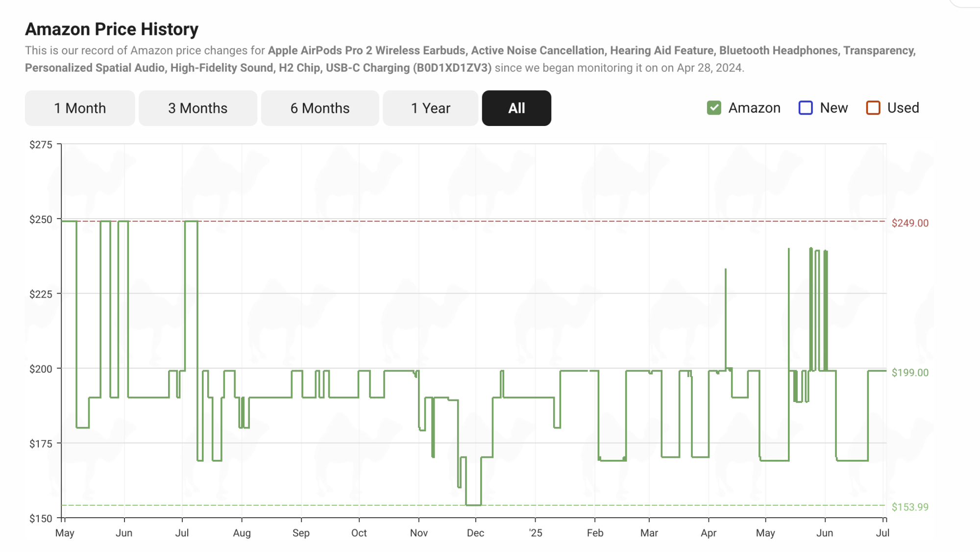Click the $200 y-axis label

tap(41, 369)
